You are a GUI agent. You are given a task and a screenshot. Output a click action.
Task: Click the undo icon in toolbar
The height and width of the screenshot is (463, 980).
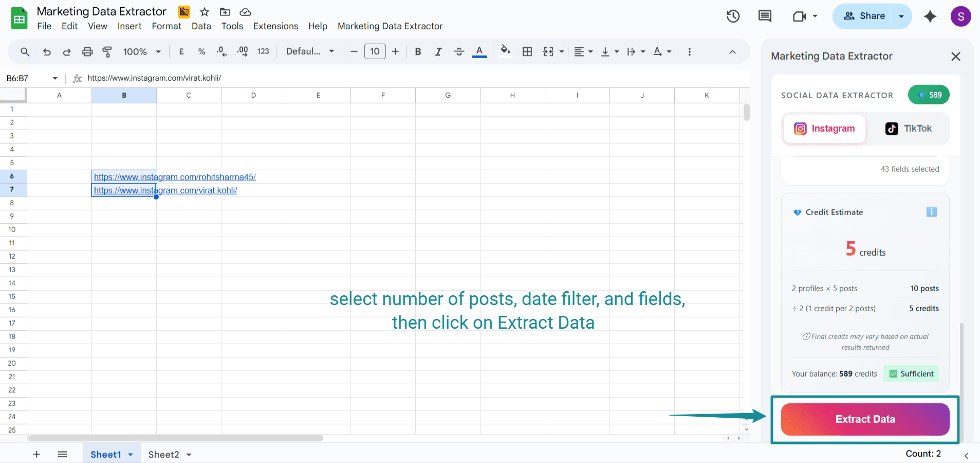[47, 51]
